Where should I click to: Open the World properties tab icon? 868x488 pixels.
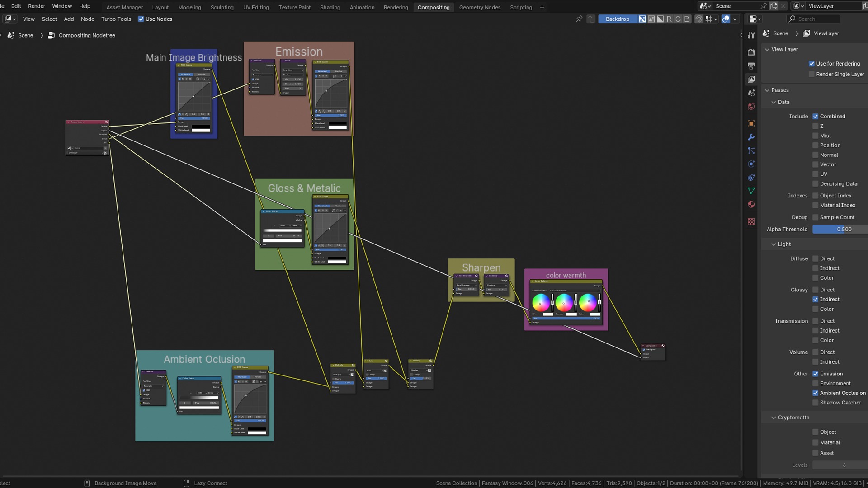(751, 107)
